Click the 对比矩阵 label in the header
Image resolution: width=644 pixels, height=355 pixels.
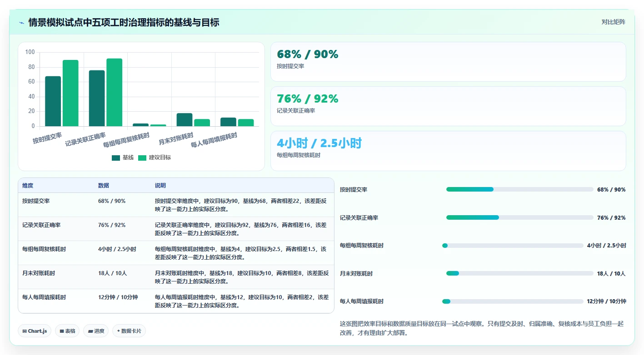click(x=613, y=22)
